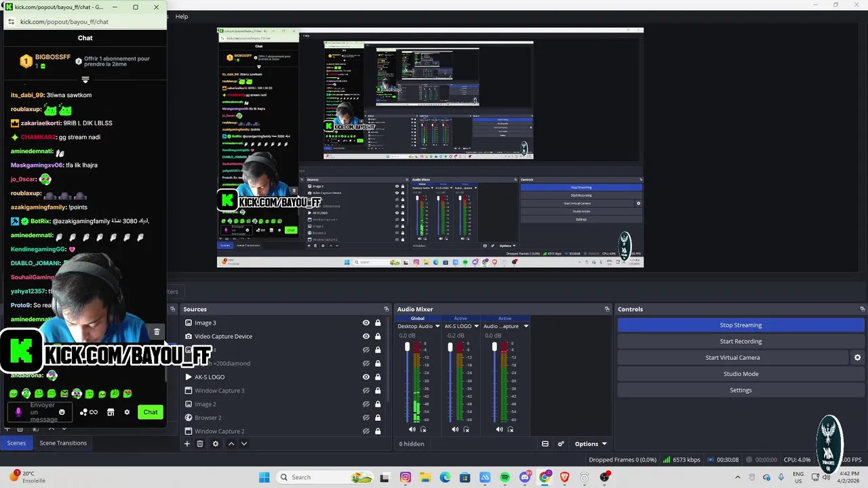This screenshot has width=868, height=488.
Task: Mute Audio capture channel speaker icon
Action: click(x=499, y=429)
